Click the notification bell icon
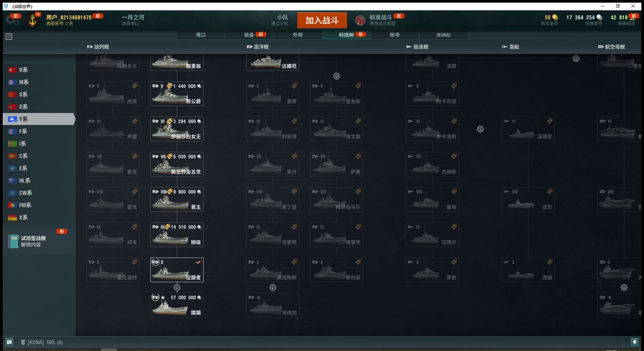 point(634,342)
